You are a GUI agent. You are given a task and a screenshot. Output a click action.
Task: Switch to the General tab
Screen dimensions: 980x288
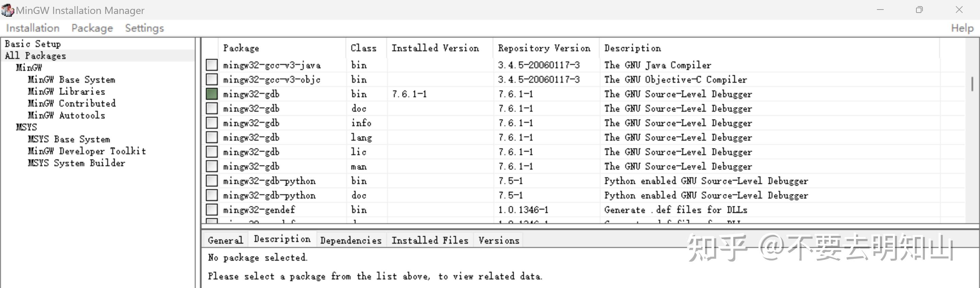[225, 240]
